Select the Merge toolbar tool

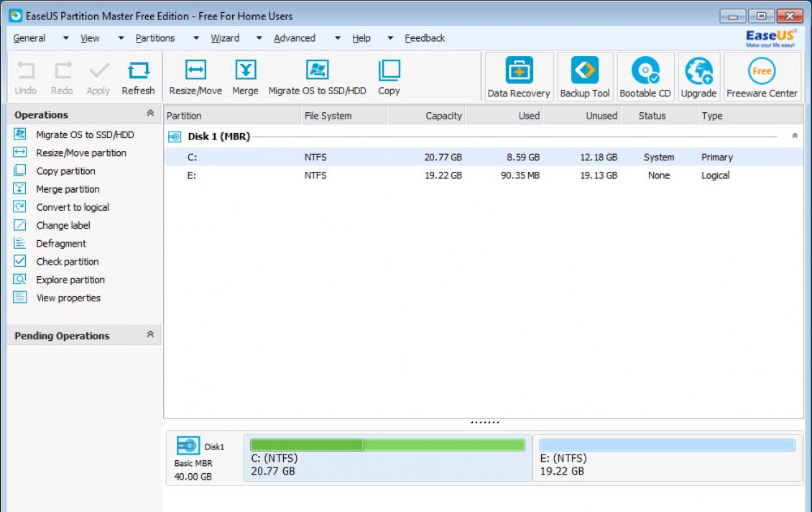pos(246,78)
